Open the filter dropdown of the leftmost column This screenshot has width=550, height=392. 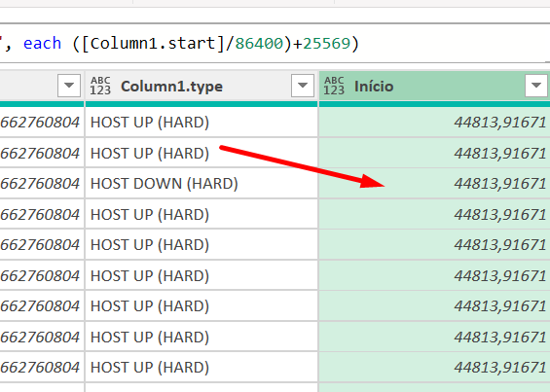coord(69,86)
